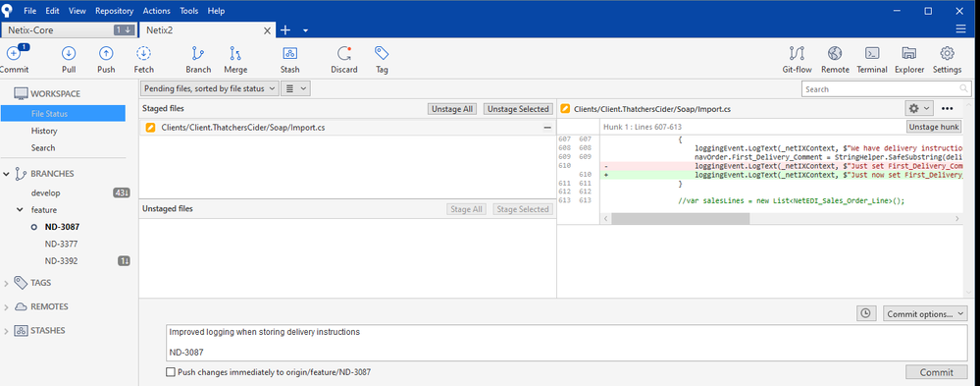
Task: Click the search magnifier icon
Action: click(x=964, y=88)
